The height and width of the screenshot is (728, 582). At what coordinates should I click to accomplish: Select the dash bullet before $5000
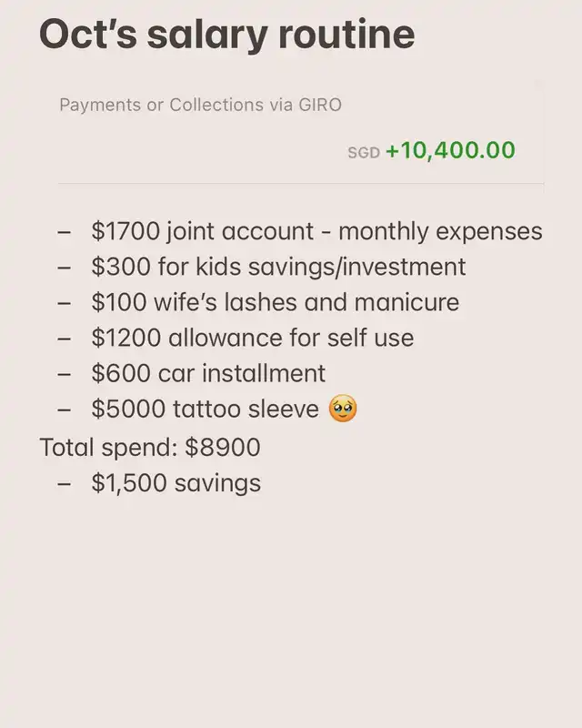click(x=64, y=409)
